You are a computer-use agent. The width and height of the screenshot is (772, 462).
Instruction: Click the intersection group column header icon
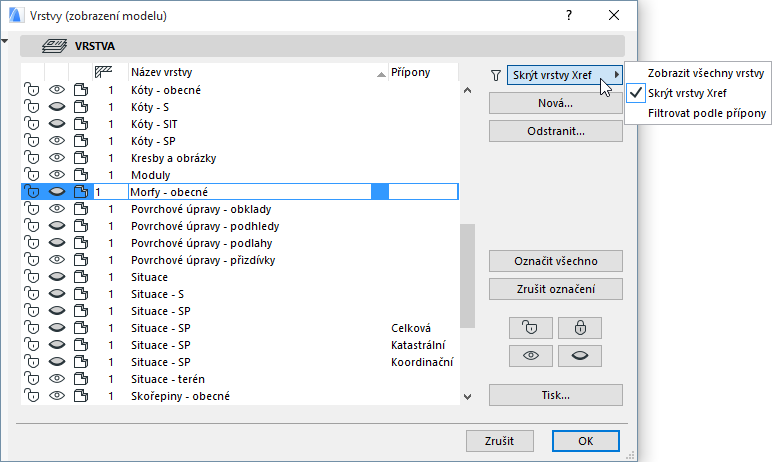tap(102, 72)
